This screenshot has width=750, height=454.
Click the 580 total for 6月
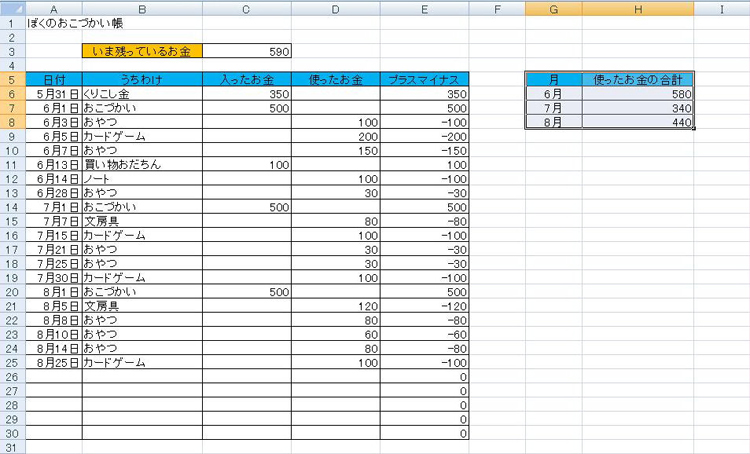tap(637, 93)
